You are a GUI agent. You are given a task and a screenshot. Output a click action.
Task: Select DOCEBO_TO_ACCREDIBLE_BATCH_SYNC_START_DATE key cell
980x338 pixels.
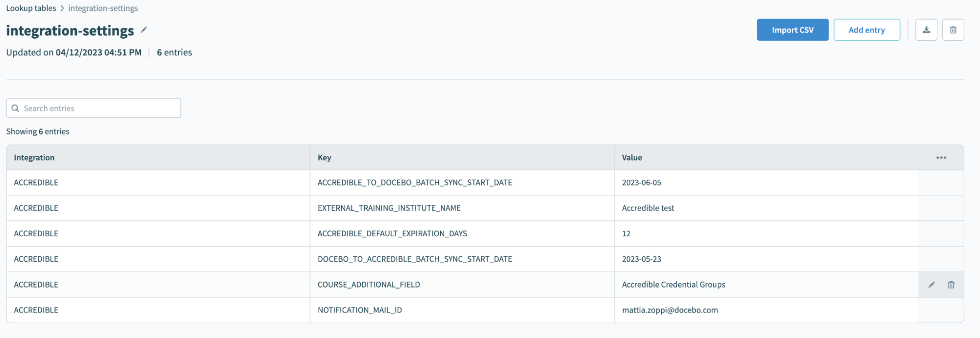point(462,259)
